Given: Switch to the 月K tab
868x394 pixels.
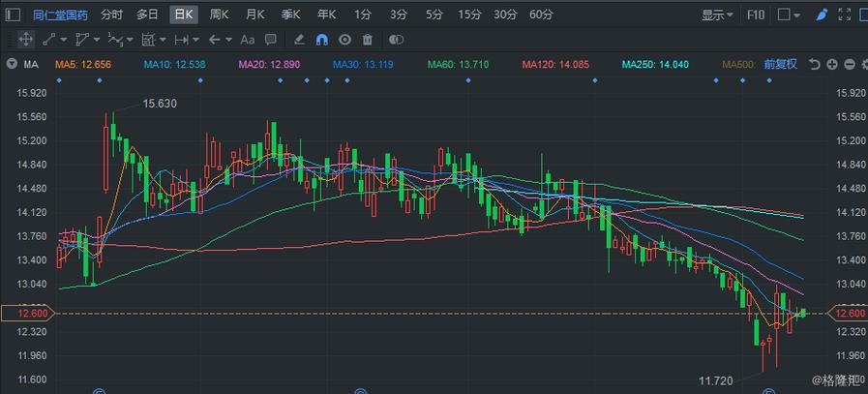Looking at the screenshot, I should tap(254, 15).
